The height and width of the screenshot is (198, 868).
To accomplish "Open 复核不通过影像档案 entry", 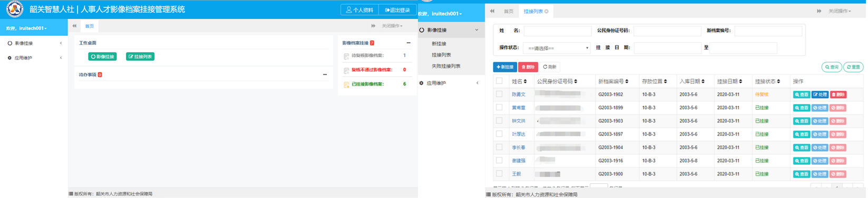I will [x=372, y=70].
